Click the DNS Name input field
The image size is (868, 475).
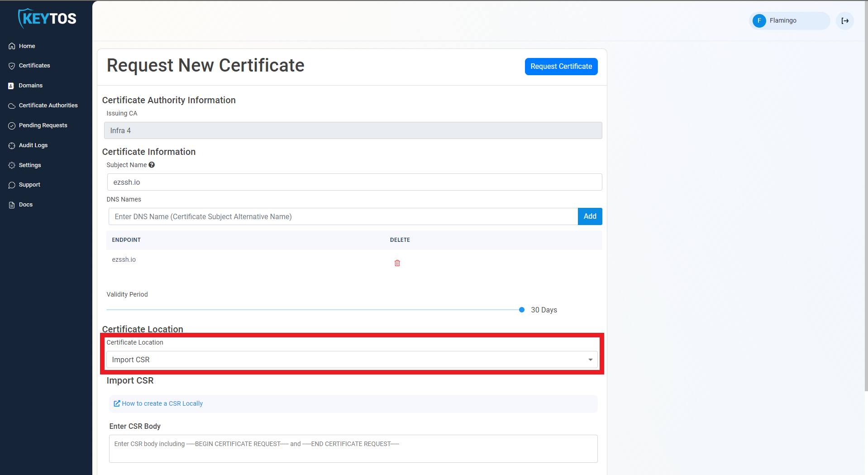point(343,216)
